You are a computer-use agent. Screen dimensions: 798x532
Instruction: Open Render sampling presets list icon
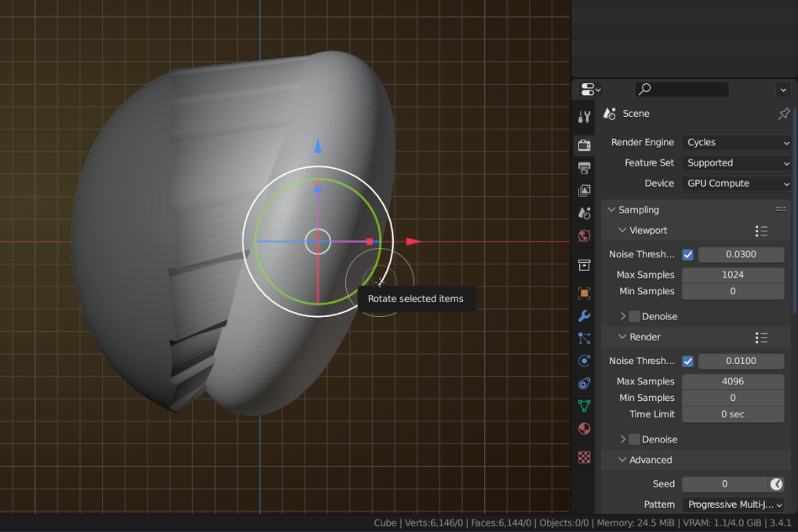pyautogui.click(x=761, y=337)
